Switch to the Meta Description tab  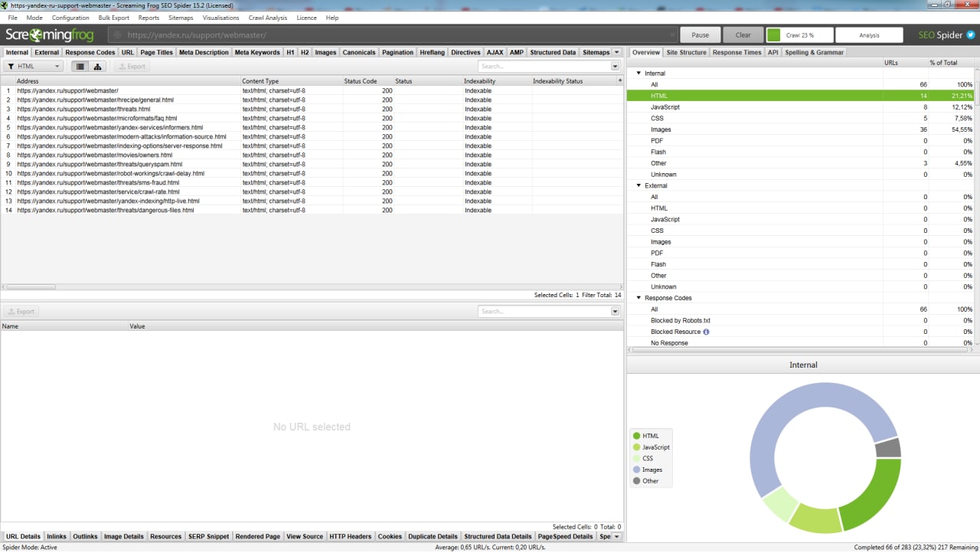[204, 52]
